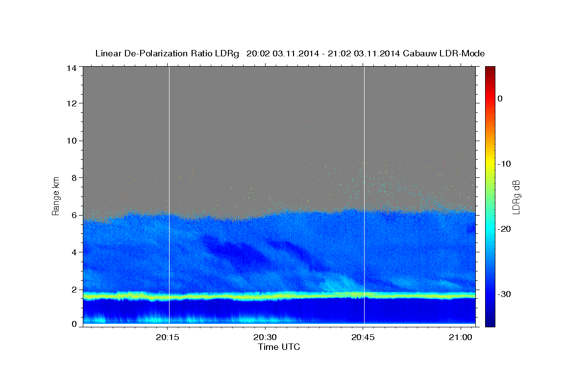Click the LDRg dB colorbar label

point(516,196)
